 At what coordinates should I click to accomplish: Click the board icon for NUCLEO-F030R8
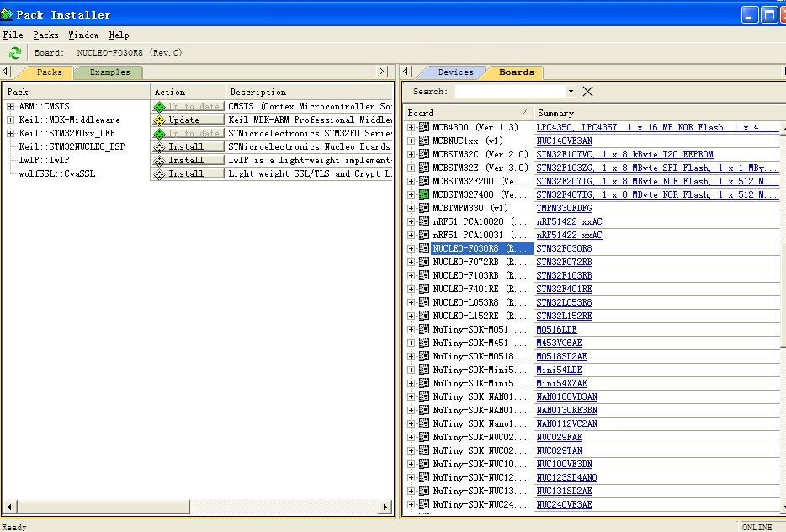click(x=424, y=248)
